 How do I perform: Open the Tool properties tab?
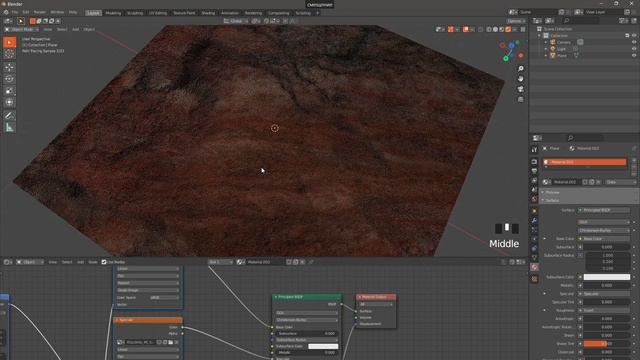click(x=534, y=150)
